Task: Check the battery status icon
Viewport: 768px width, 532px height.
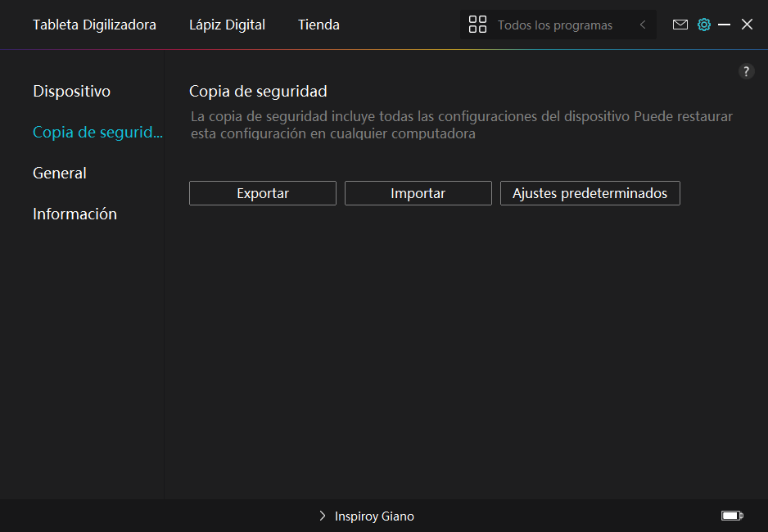Action: (731, 516)
